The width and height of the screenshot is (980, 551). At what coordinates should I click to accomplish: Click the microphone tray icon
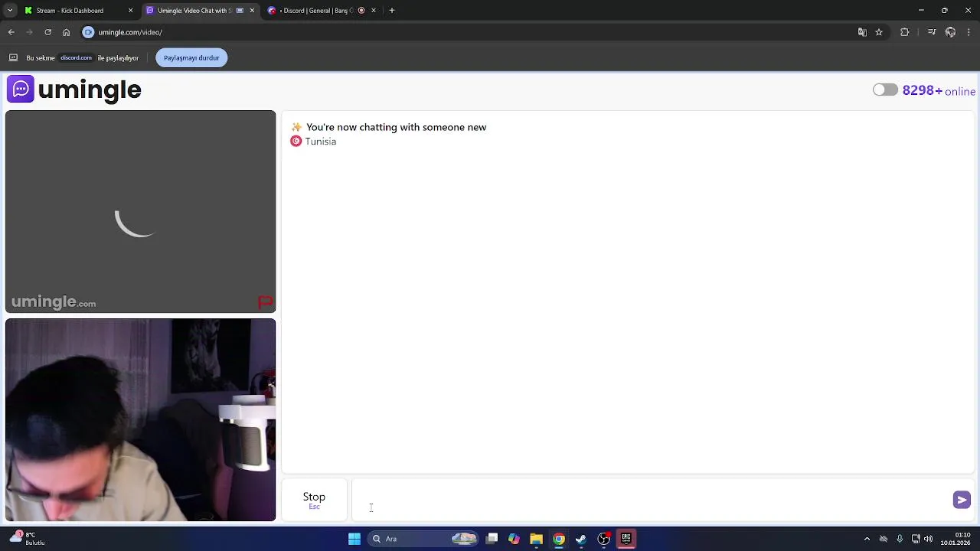[900, 539]
